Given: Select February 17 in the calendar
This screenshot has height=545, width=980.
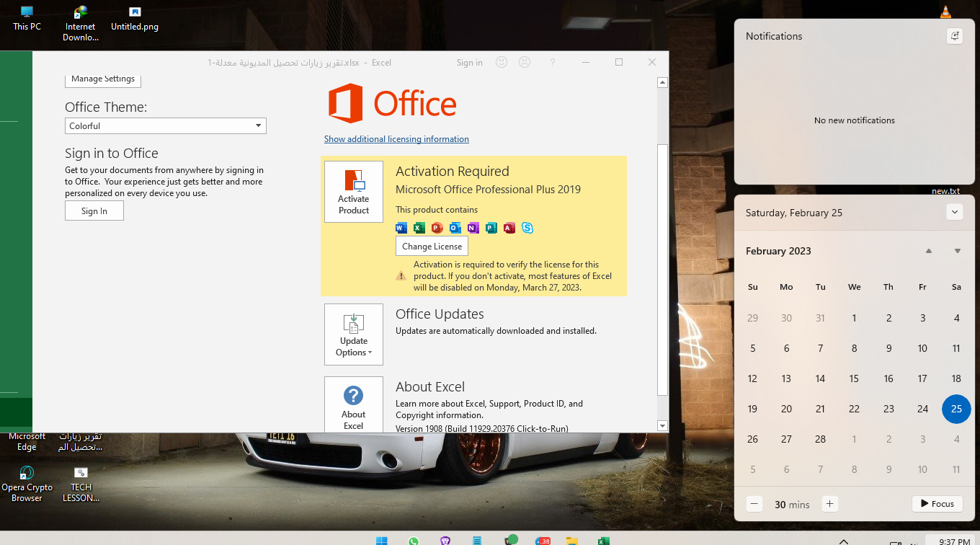Looking at the screenshot, I should (922, 378).
